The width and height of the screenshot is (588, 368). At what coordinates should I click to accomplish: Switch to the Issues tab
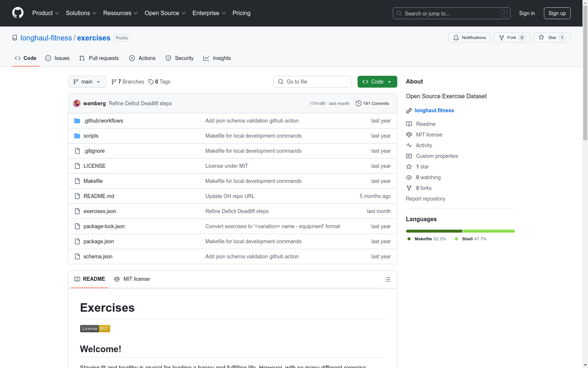click(x=57, y=58)
